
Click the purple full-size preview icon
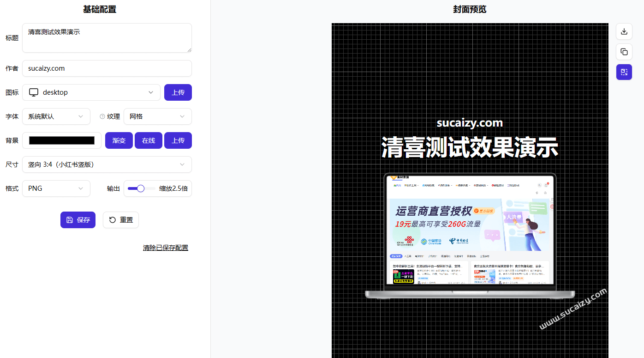624,72
